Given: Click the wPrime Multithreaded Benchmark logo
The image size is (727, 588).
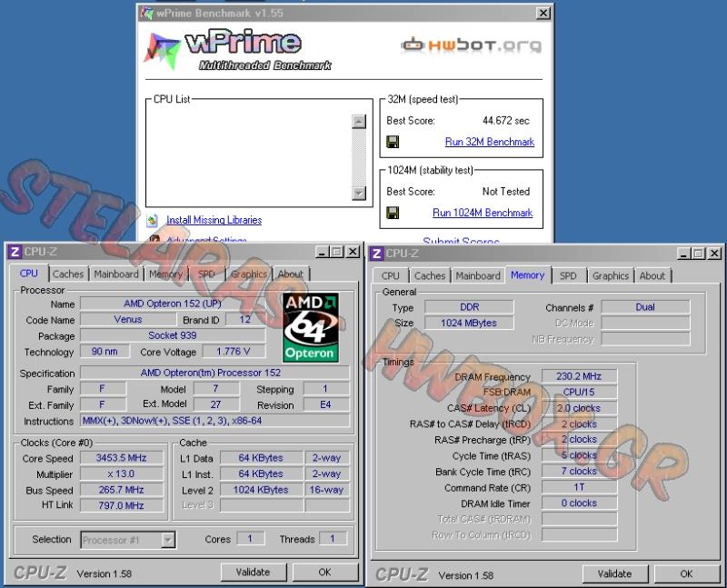Looking at the screenshot, I should click(239, 49).
